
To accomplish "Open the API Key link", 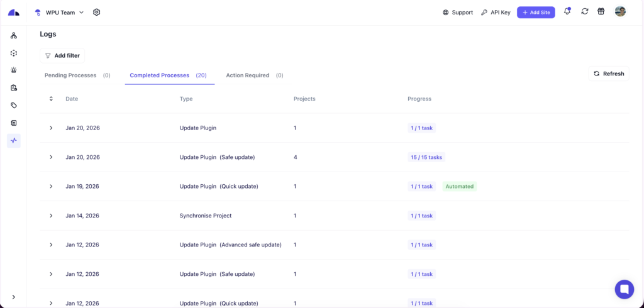I will click(x=496, y=13).
